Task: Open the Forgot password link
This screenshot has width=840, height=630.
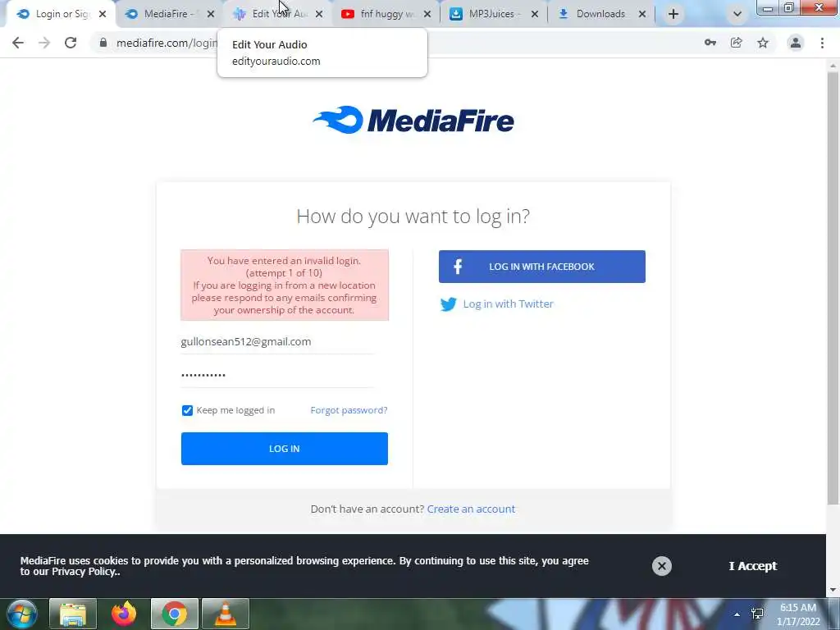Action: click(x=349, y=410)
